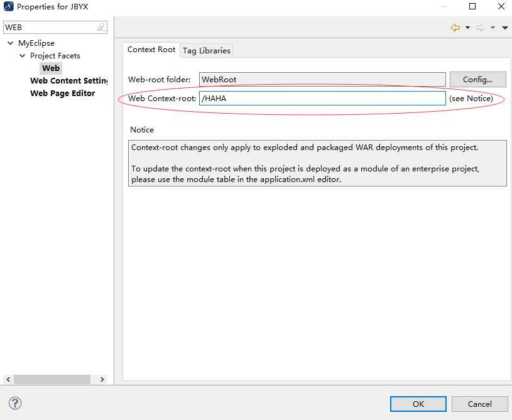Click the Web-root folder field

(322, 79)
